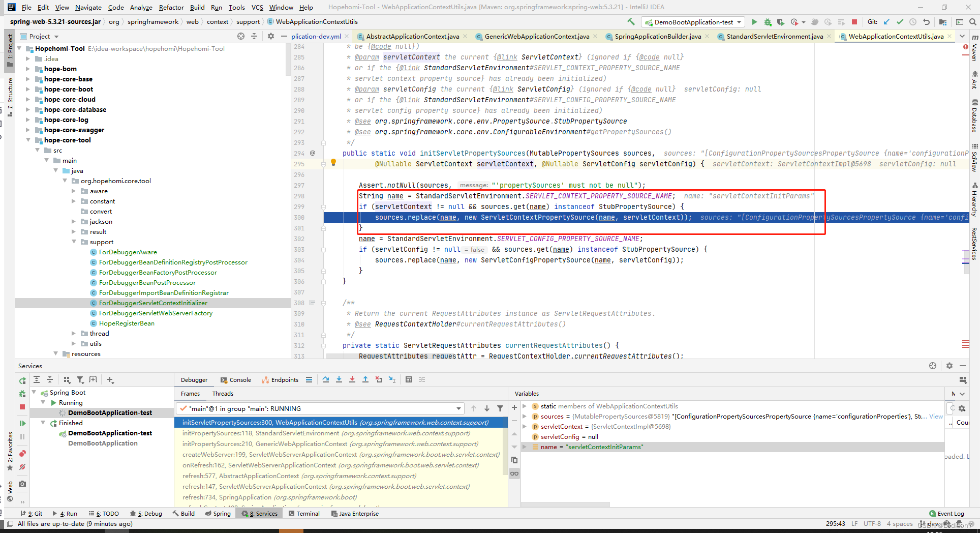
Task: Open thread selector "main"@1 dropdown
Action: coord(320,408)
